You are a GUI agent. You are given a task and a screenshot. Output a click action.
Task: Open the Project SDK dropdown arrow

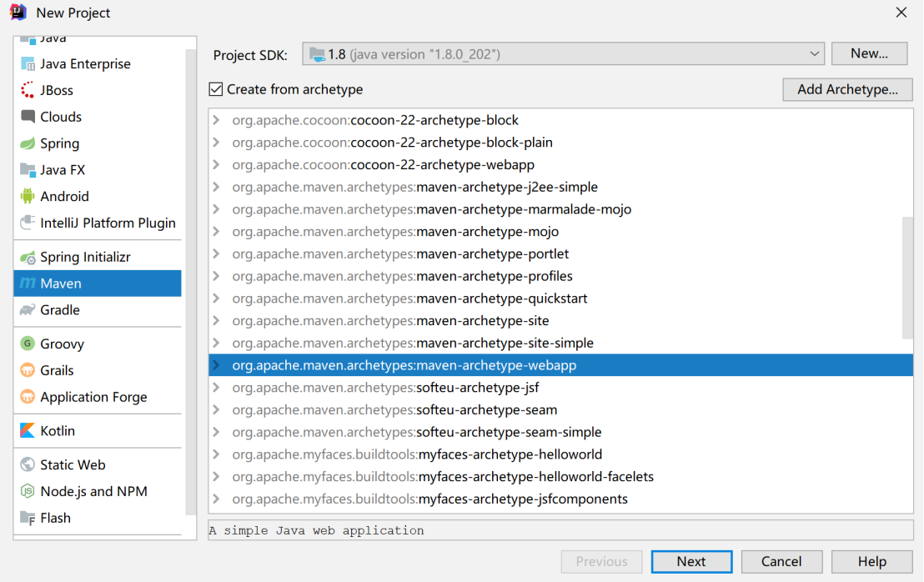[x=815, y=54]
